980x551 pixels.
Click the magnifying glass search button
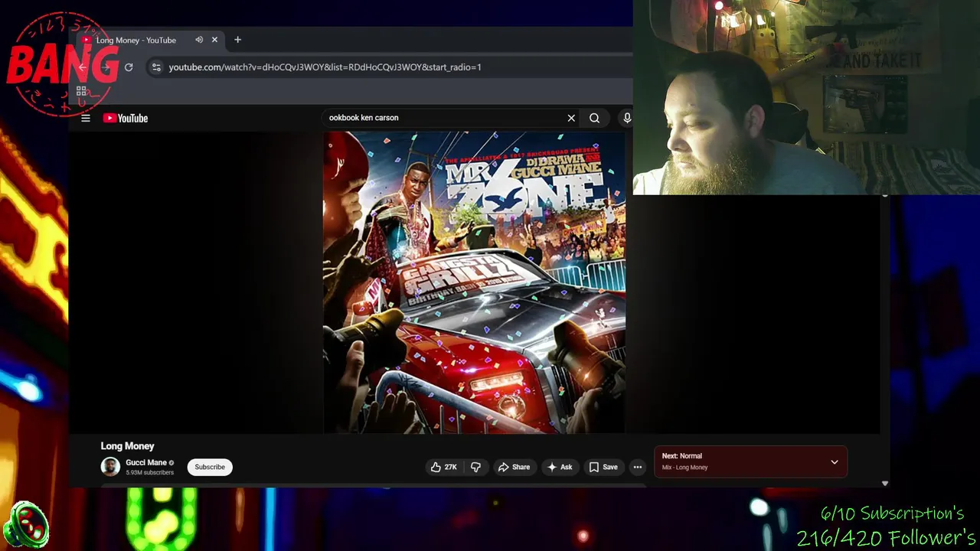(x=594, y=118)
